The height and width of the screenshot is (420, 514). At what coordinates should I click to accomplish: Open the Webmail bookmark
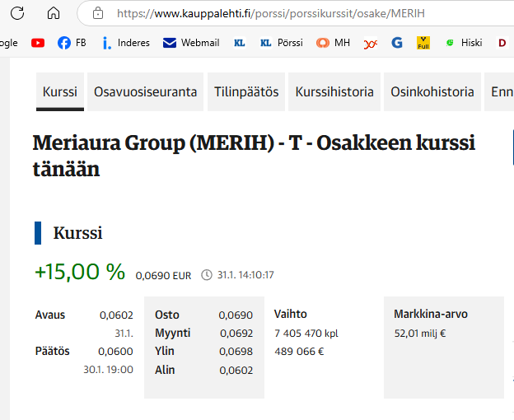[x=190, y=43]
